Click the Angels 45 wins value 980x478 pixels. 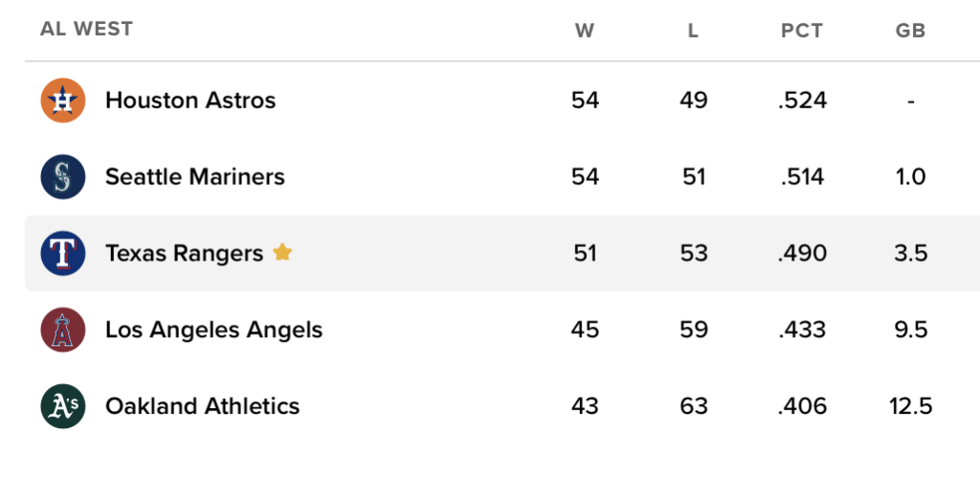pyautogui.click(x=585, y=330)
